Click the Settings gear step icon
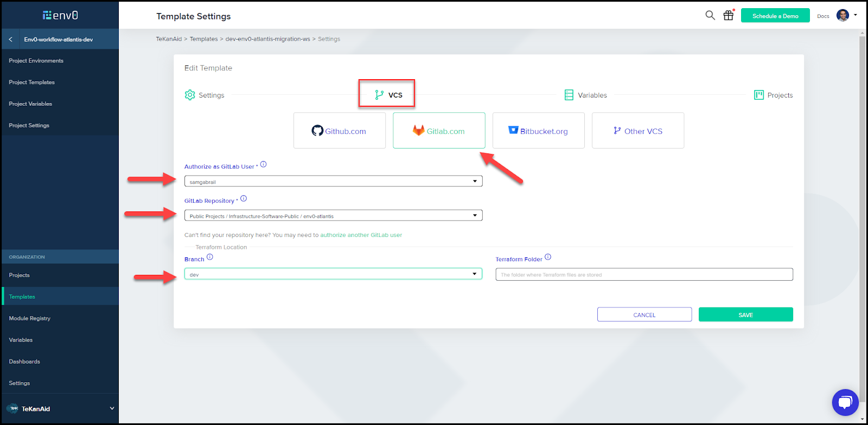Viewport: 868px width, 425px height. point(190,95)
